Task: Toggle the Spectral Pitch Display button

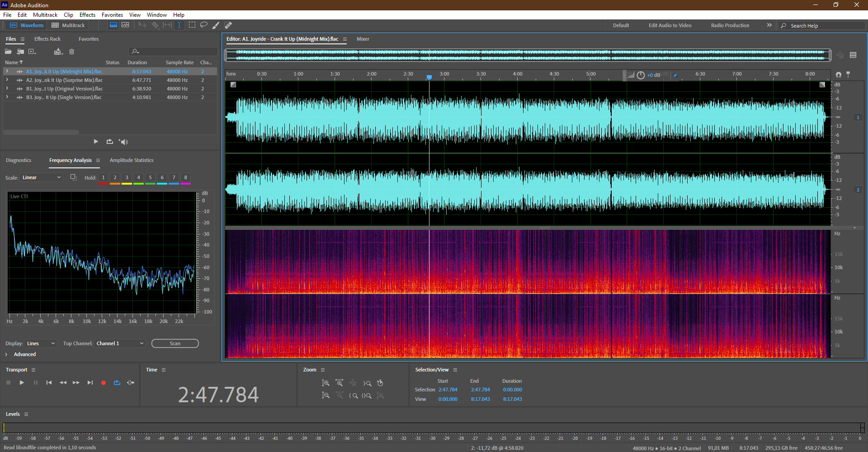Action: pyautogui.click(x=125, y=25)
